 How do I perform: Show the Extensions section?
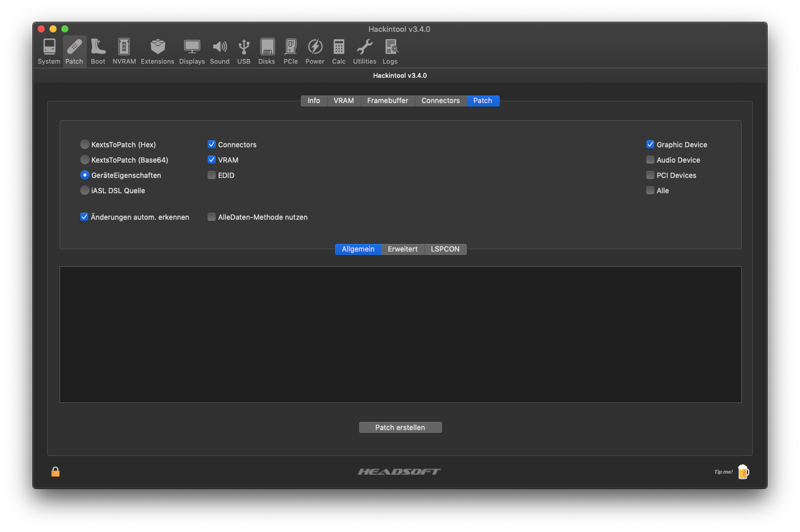tap(157, 51)
